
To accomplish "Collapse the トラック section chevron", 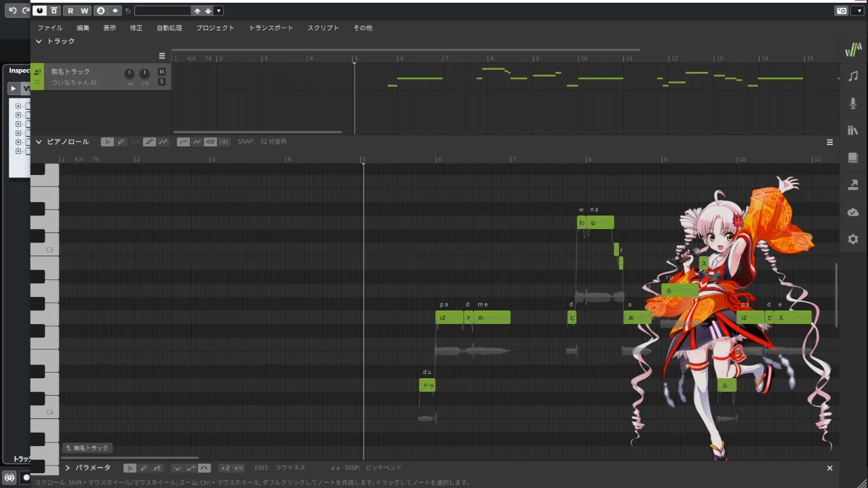I will click(39, 41).
